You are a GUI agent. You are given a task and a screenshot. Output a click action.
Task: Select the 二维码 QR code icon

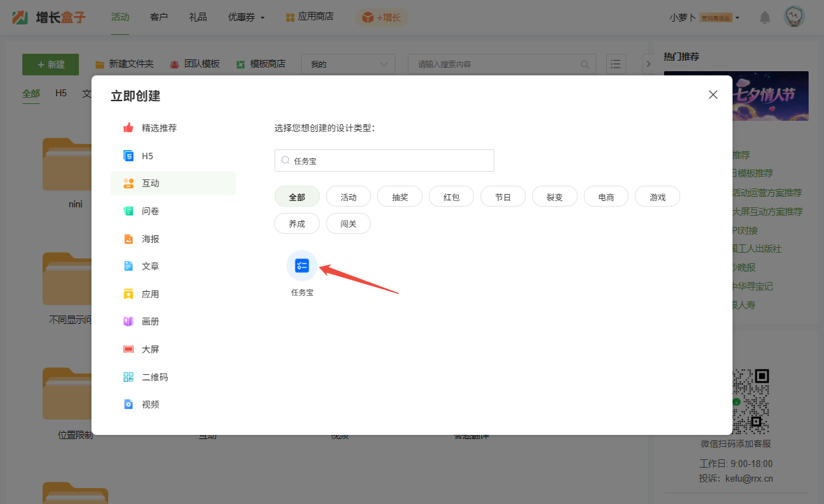128,377
